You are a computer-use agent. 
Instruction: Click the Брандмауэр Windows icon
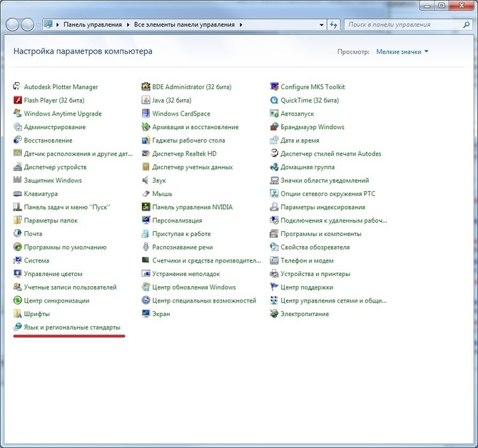tap(275, 127)
